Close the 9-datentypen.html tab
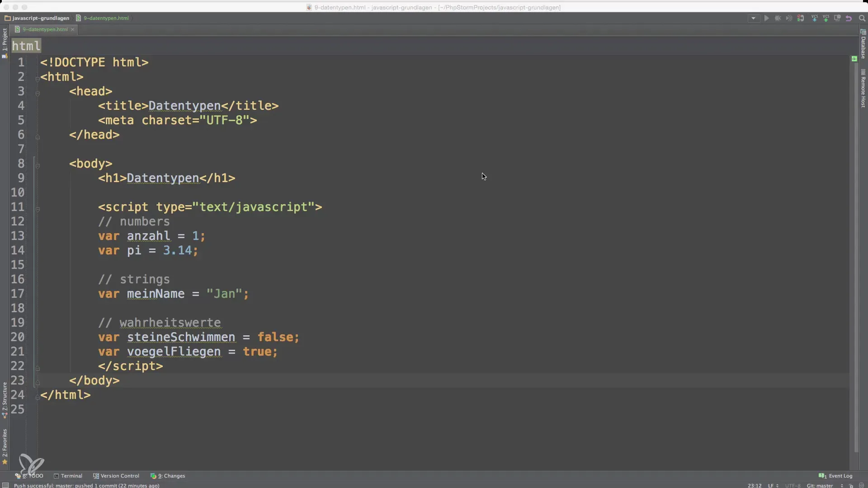This screenshot has height=488, width=868. (x=72, y=29)
